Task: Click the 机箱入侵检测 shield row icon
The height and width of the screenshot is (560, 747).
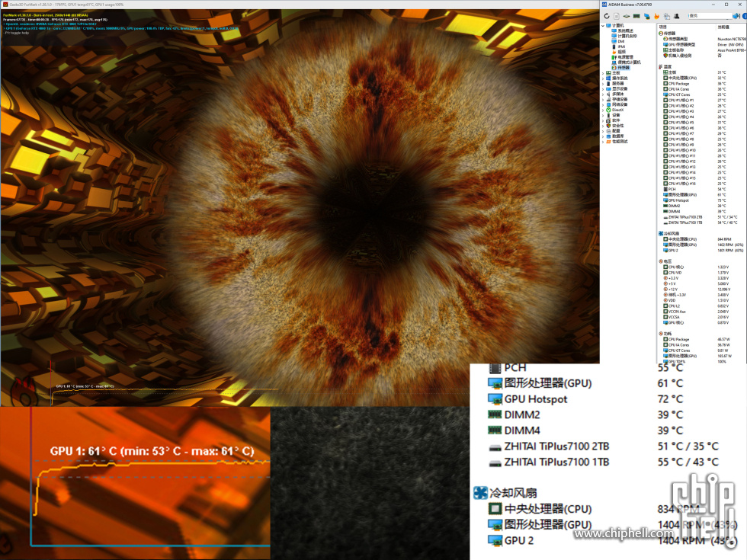Action: [x=665, y=56]
